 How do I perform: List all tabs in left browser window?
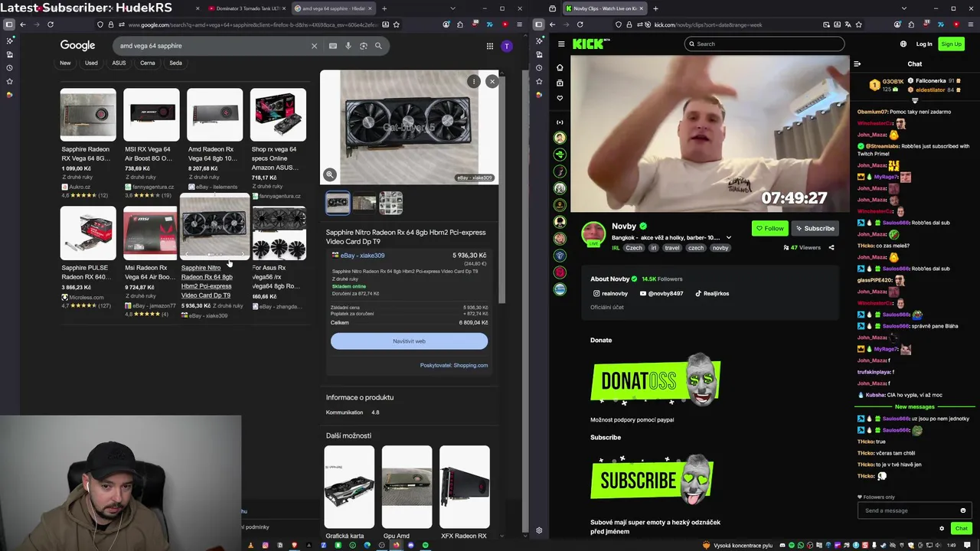[452, 8]
